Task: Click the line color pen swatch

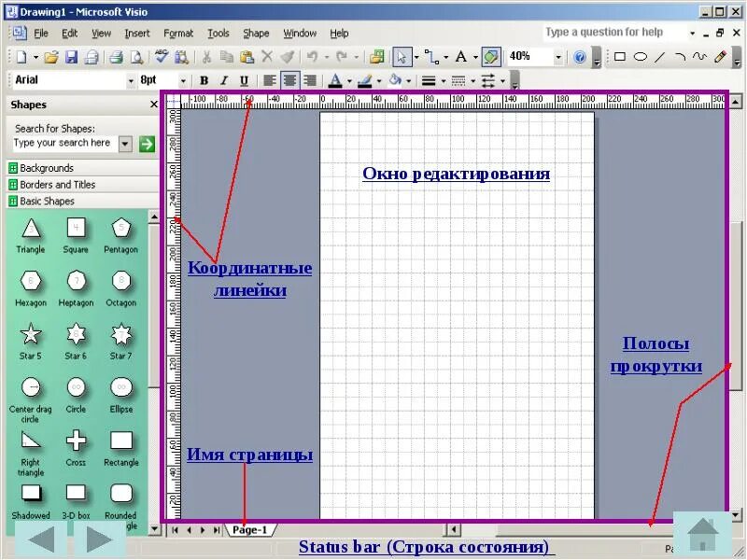Action: (x=364, y=81)
